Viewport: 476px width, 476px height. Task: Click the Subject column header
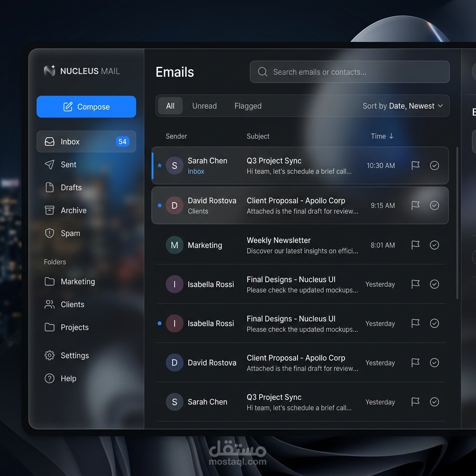click(258, 136)
